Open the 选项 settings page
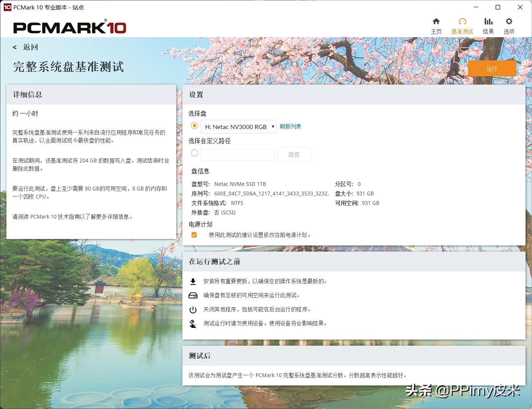532x409 pixels. pyautogui.click(x=509, y=25)
